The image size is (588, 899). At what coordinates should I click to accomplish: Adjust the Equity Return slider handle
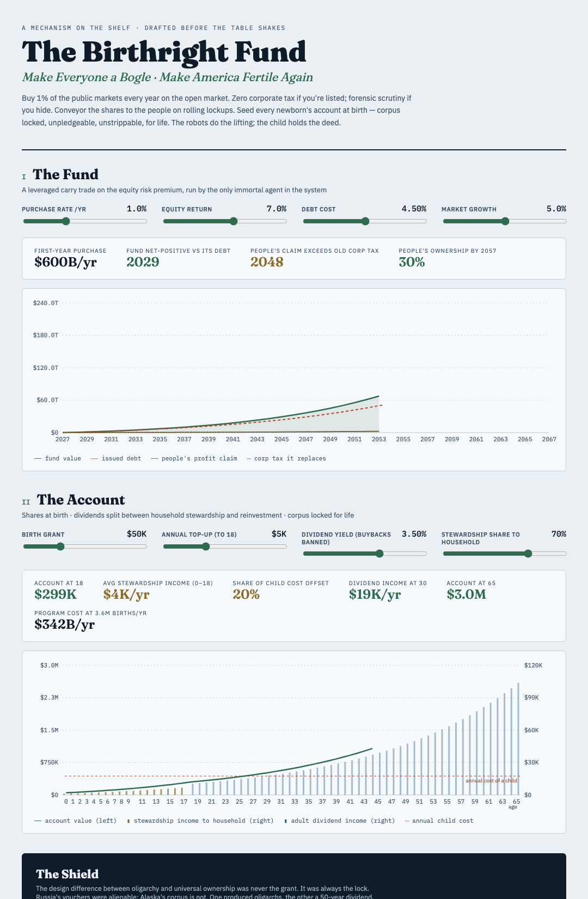pyautogui.click(x=234, y=221)
